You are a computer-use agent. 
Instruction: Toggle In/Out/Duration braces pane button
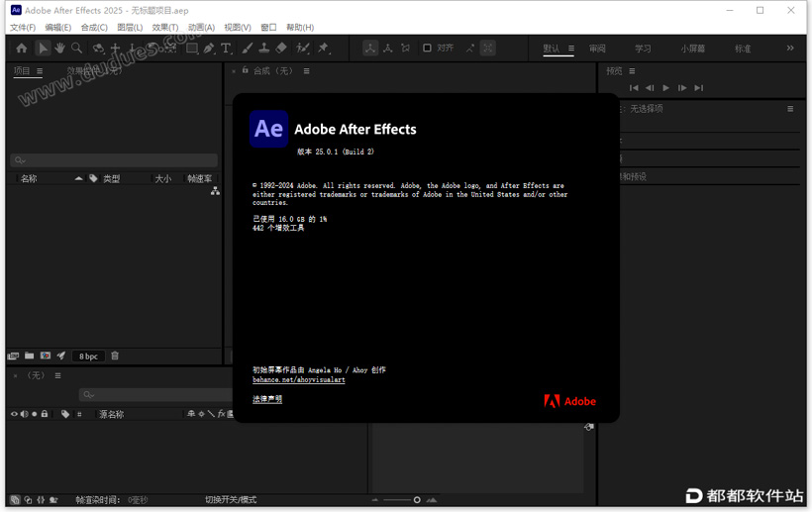41,500
